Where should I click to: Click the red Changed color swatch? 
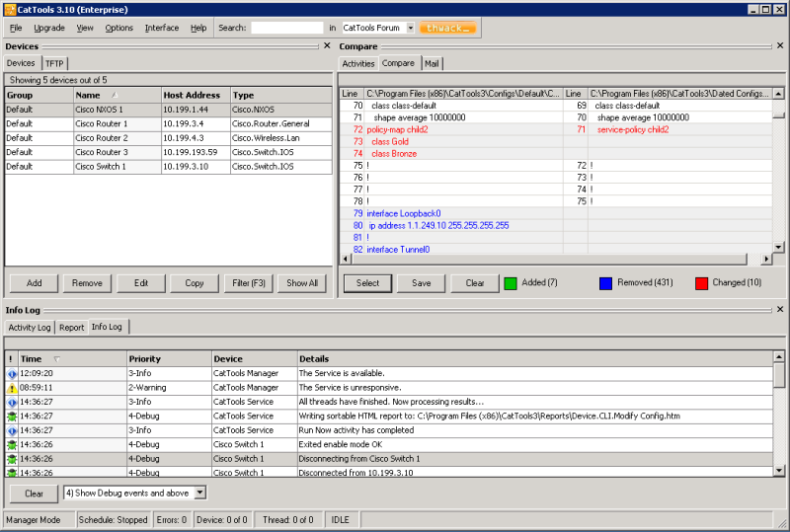pos(701,283)
